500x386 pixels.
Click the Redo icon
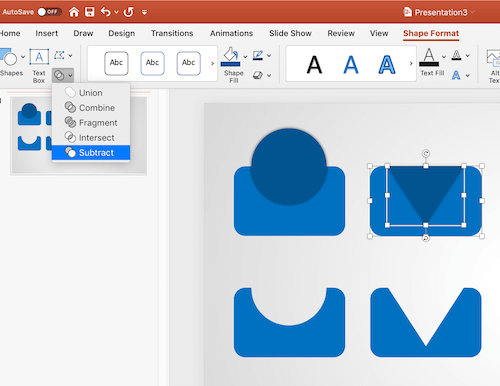pos(128,12)
